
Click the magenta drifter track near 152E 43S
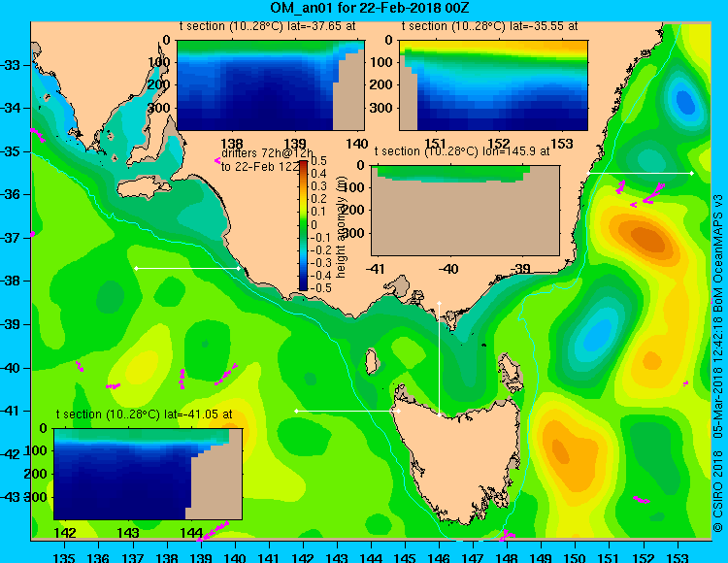[x=642, y=499]
